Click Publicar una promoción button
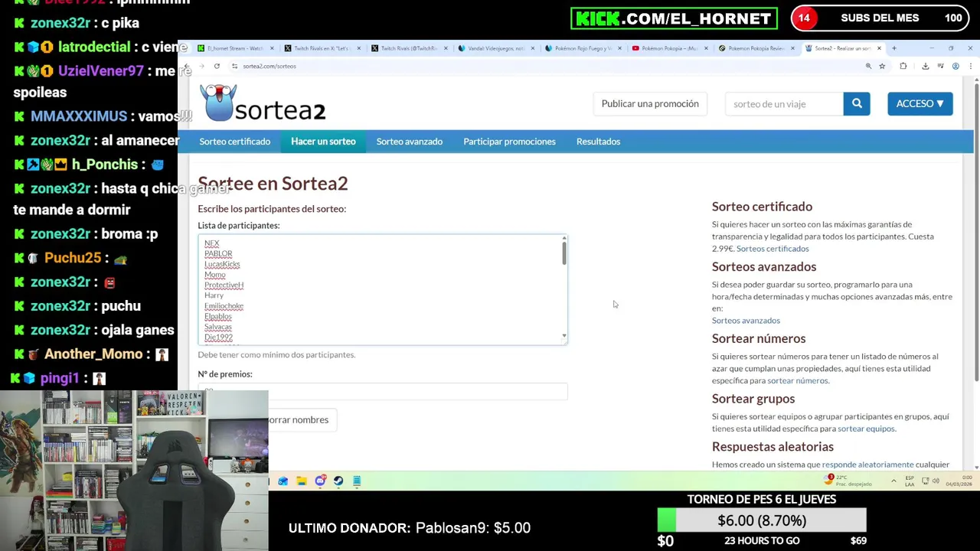 coord(650,103)
